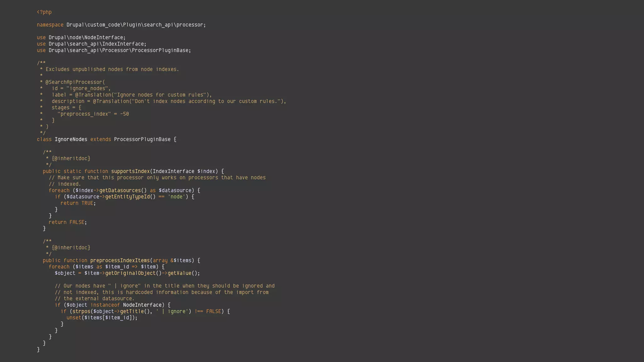Click the 'node' string literal

(176, 197)
